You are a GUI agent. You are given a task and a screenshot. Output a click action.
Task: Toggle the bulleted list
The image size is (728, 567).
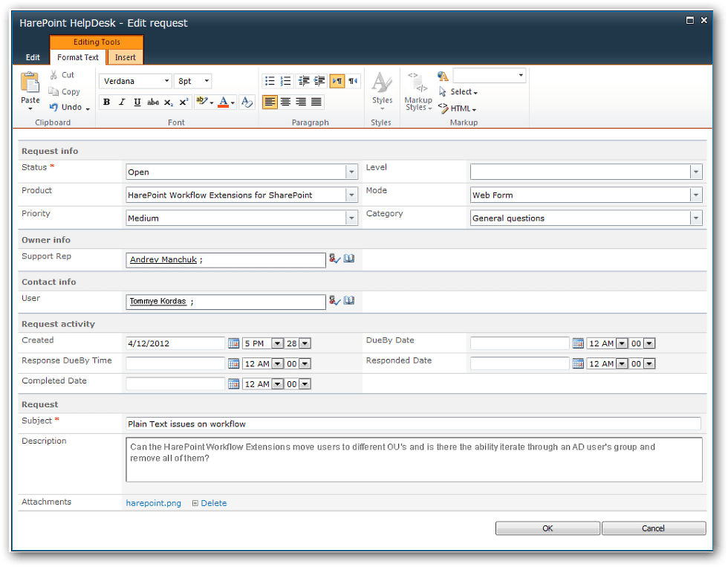[270, 80]
